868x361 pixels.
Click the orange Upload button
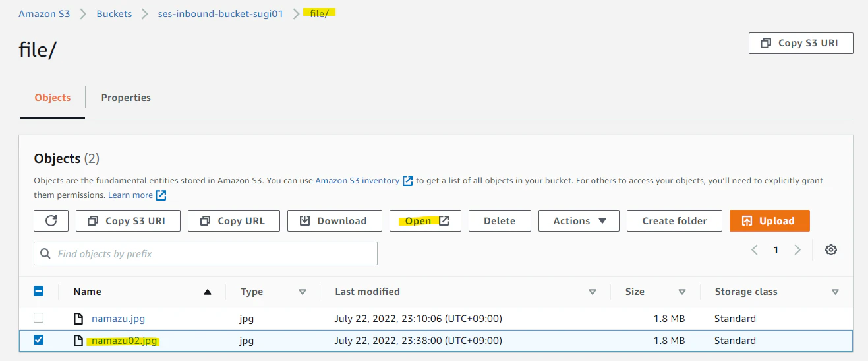pos(769,221)
